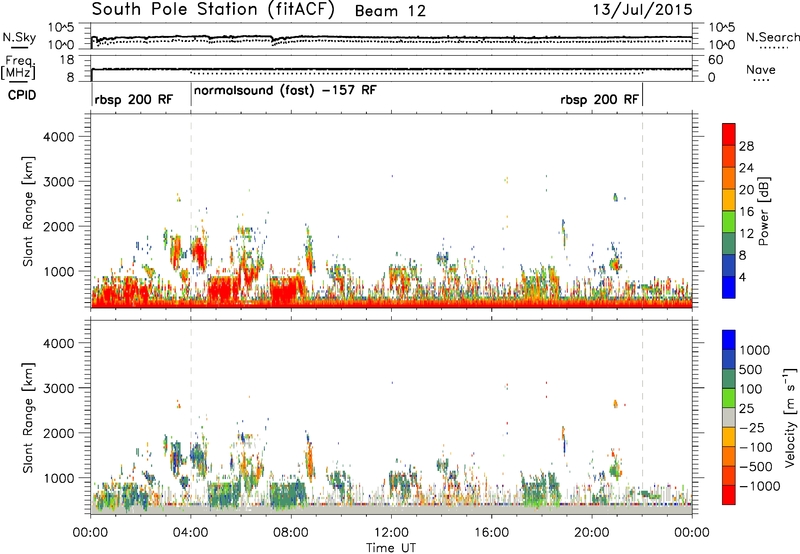Click the 'N.Sky' legend label

(x=19, y=37)
